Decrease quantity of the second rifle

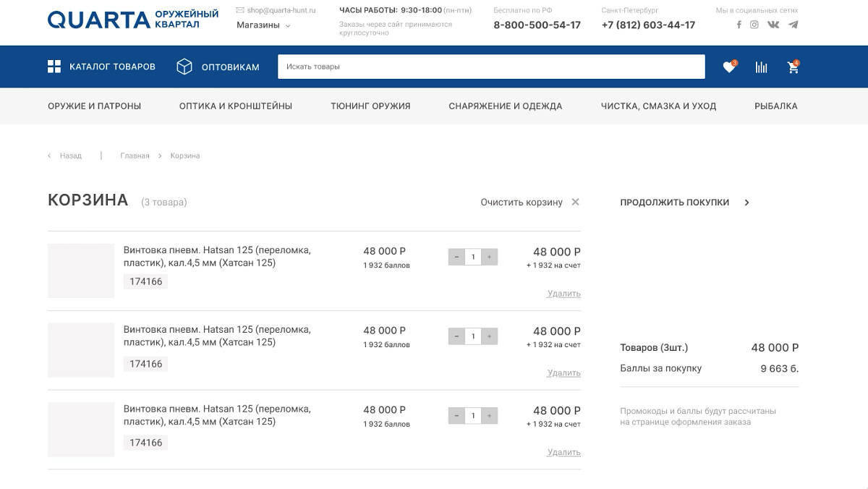[456, 336]
